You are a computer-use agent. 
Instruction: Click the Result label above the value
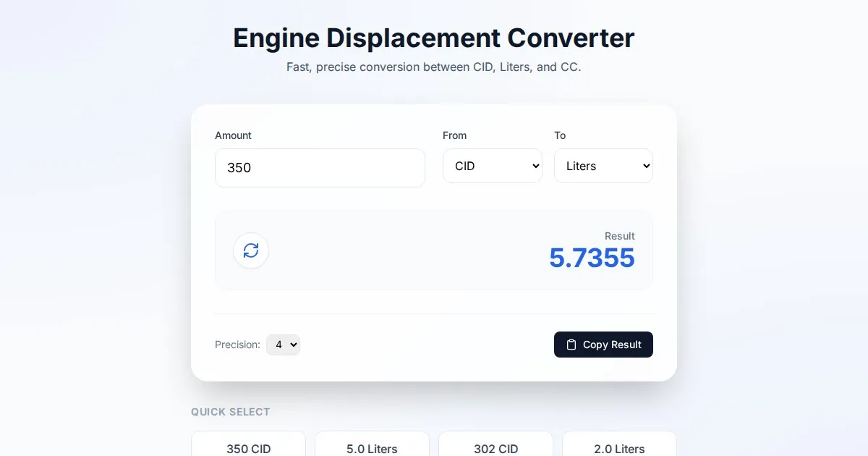[619, 236]
